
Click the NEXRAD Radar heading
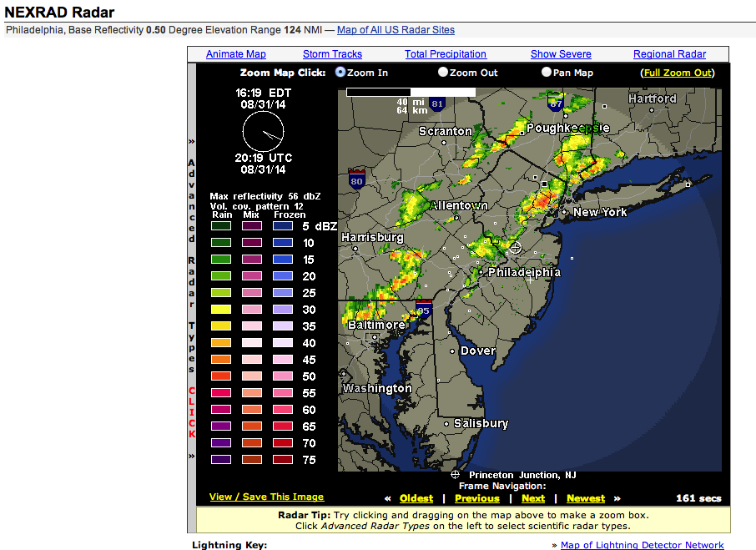point(60,12)
